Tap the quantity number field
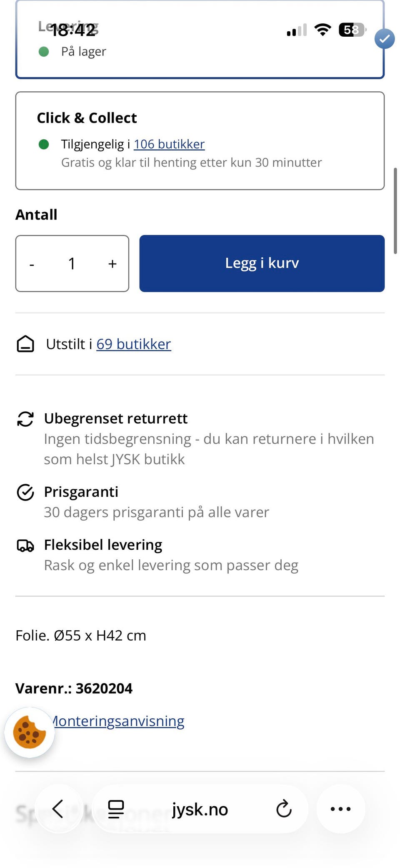 [x=72, y=264]
